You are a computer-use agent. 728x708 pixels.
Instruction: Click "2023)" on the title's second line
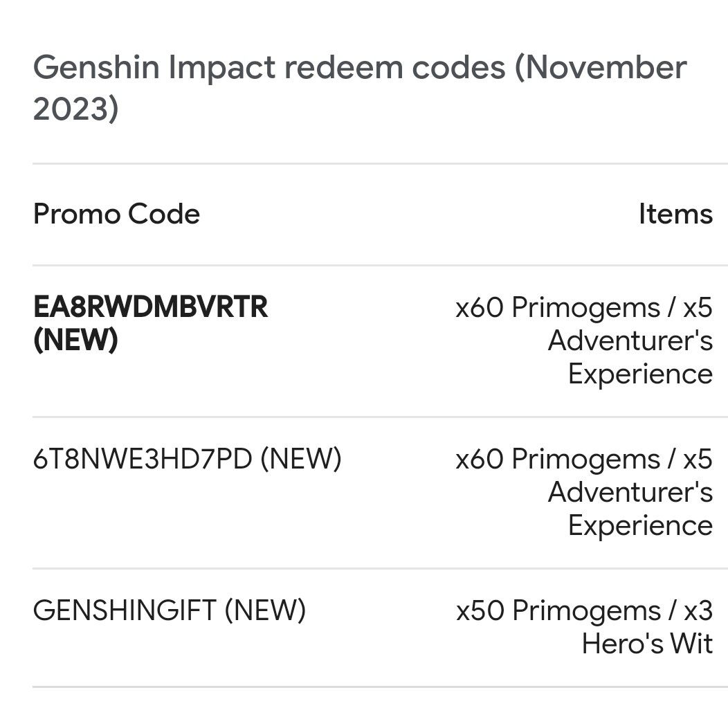coord(76,109)
